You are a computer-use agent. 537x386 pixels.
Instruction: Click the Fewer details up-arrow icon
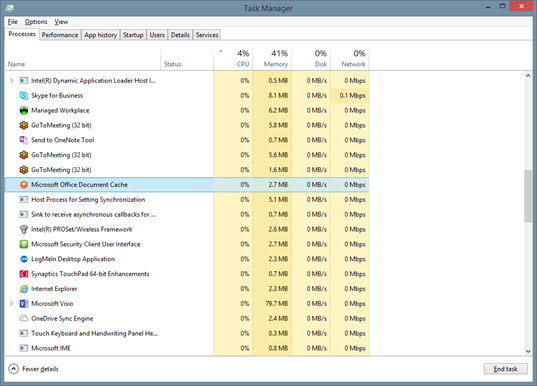click(x=13, y=369)
